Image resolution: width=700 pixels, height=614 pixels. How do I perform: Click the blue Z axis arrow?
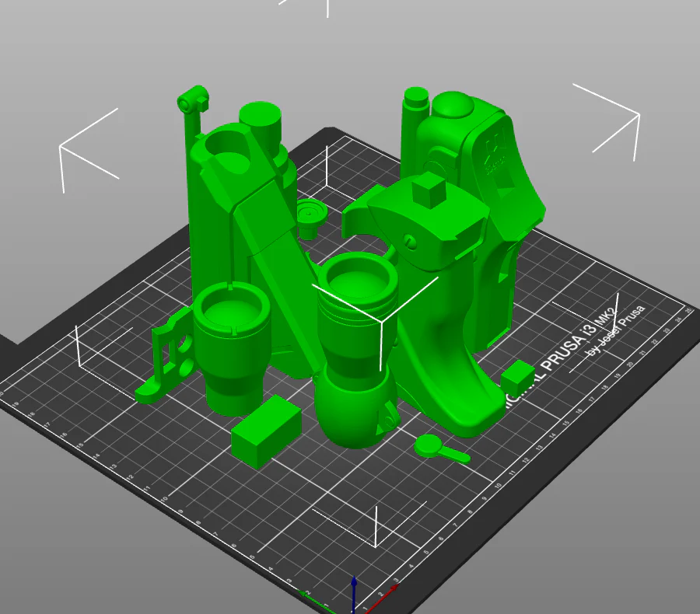[x=354, y=594]
